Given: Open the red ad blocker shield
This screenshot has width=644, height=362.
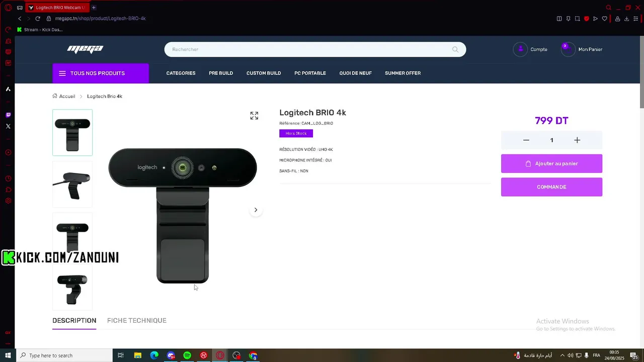Looking at the screenshot, I should (587, 19).
